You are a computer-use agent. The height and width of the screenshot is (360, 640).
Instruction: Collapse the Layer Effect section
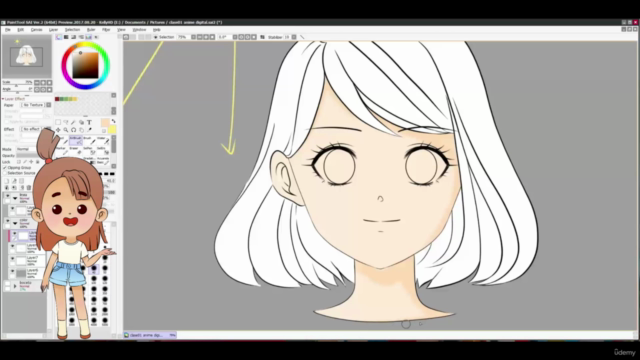pos(3,99)
